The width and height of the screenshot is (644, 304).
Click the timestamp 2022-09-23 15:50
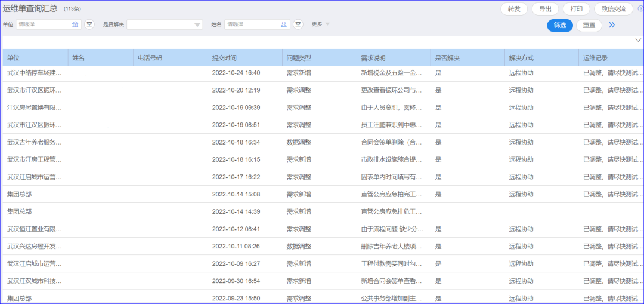(x=236, y=298)
